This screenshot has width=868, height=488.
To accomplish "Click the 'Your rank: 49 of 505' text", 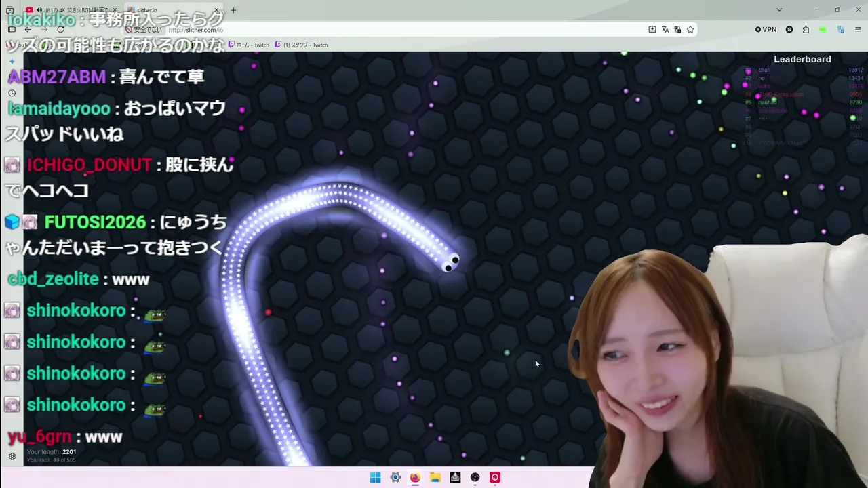I will click(x=52, y=460).
